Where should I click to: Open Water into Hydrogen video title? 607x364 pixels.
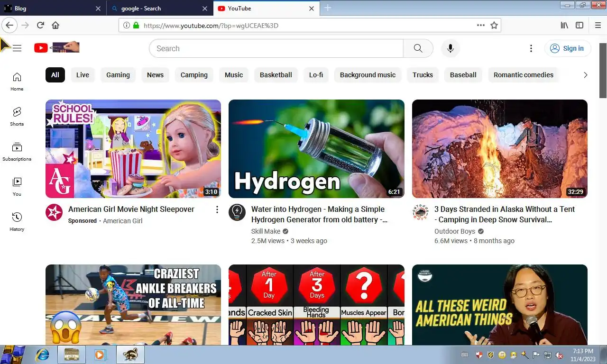[320, 214]
